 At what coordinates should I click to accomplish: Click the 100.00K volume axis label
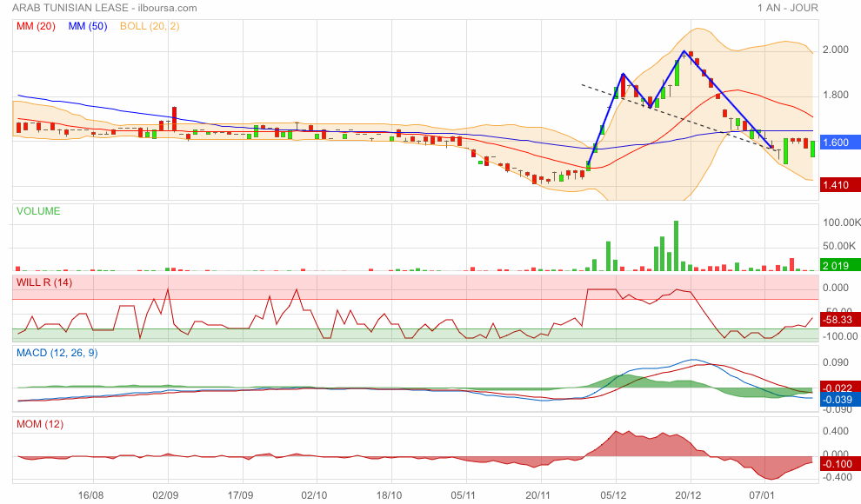point(841,222)
